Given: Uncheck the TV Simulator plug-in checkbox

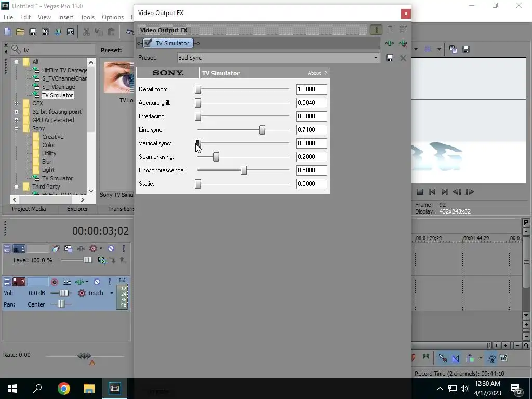Looking at the screenshot, I should coord(148,43).
